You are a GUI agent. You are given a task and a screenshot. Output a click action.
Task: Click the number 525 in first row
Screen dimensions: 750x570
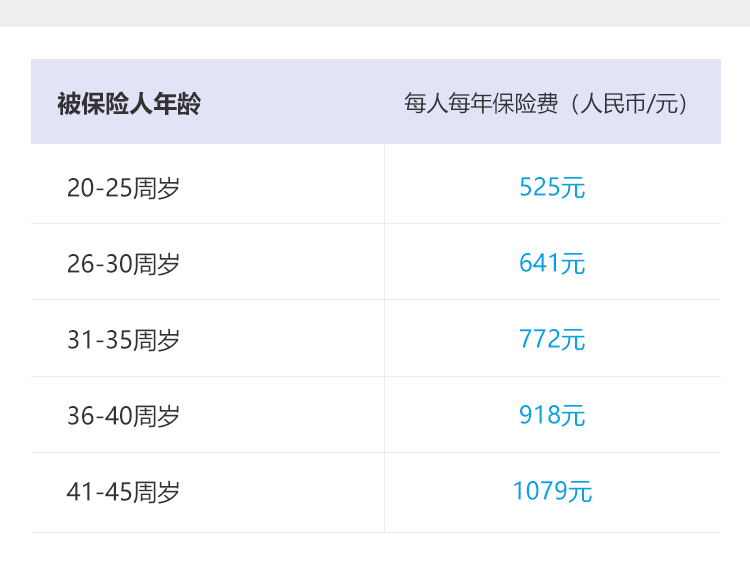tap(539, 187)
